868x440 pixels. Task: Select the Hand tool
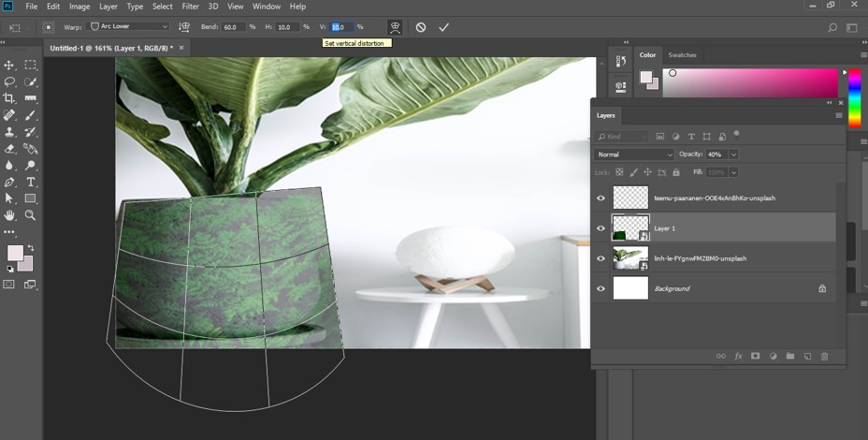[9, 215]
